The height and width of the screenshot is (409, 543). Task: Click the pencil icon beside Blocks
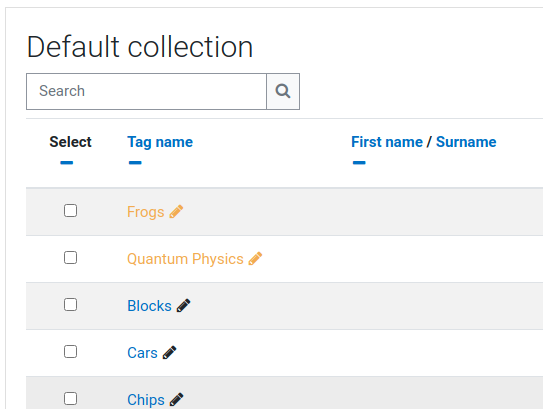[183, 306]
